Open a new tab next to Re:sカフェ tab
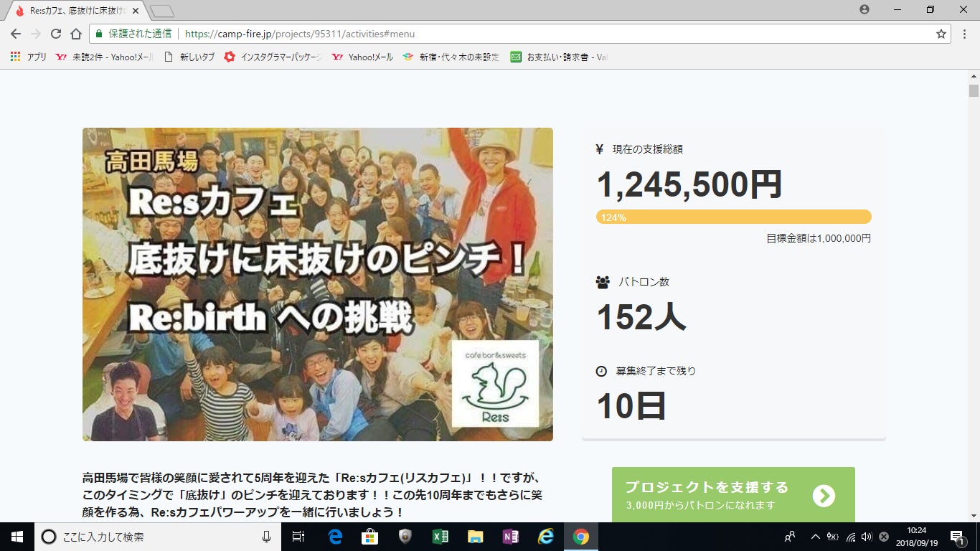Image resolution: width=980 pixels, height=551 pixels. 162,11
